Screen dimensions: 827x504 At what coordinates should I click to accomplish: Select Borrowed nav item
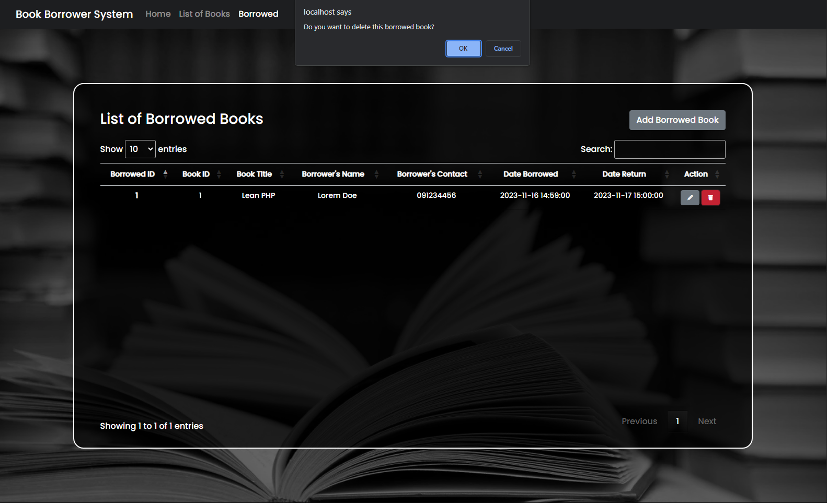pos(258,14)
